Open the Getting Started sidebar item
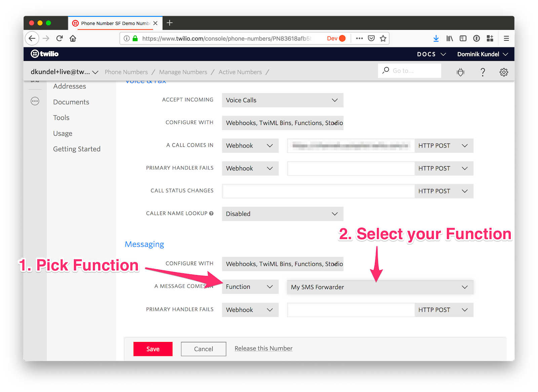 [77, 149]
